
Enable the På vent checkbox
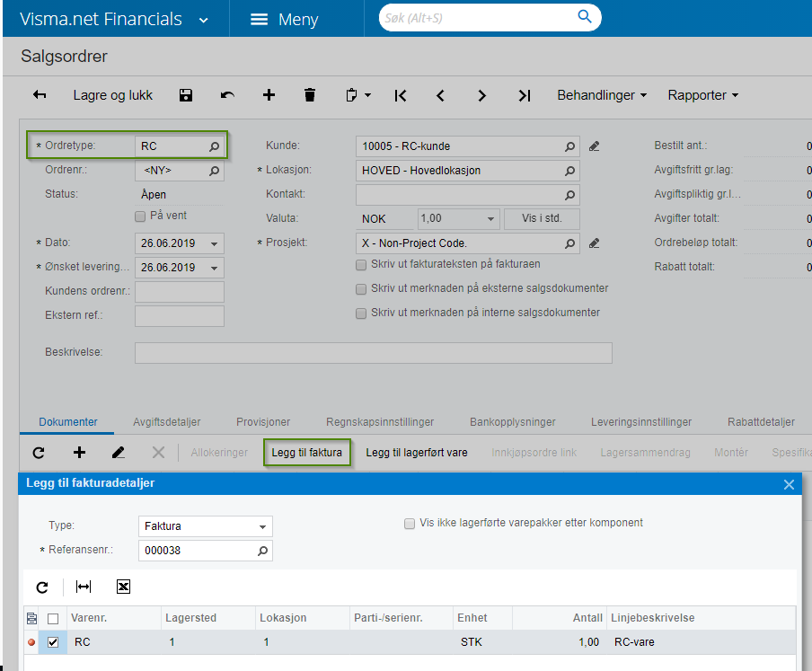click(x=140, y=216)
